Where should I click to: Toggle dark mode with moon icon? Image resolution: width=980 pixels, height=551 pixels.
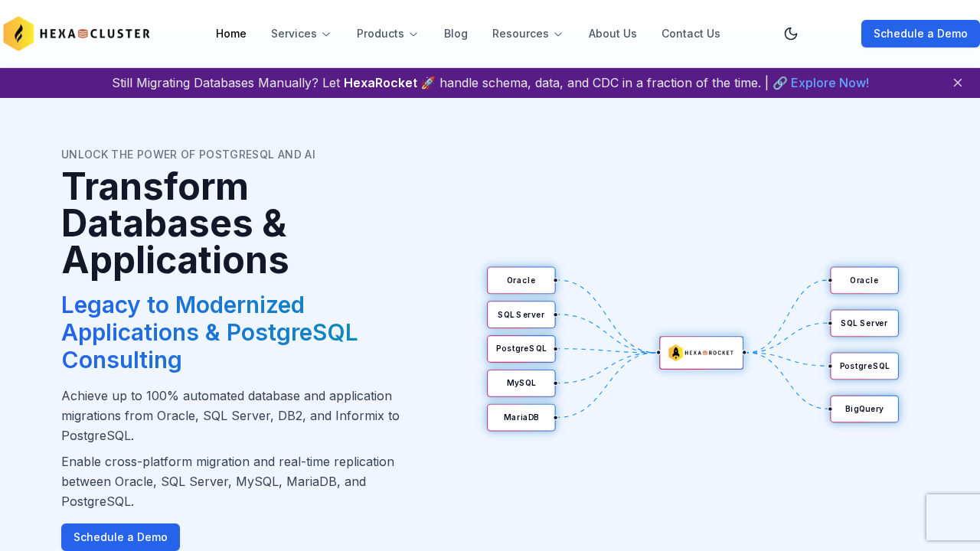pos(791,34)
